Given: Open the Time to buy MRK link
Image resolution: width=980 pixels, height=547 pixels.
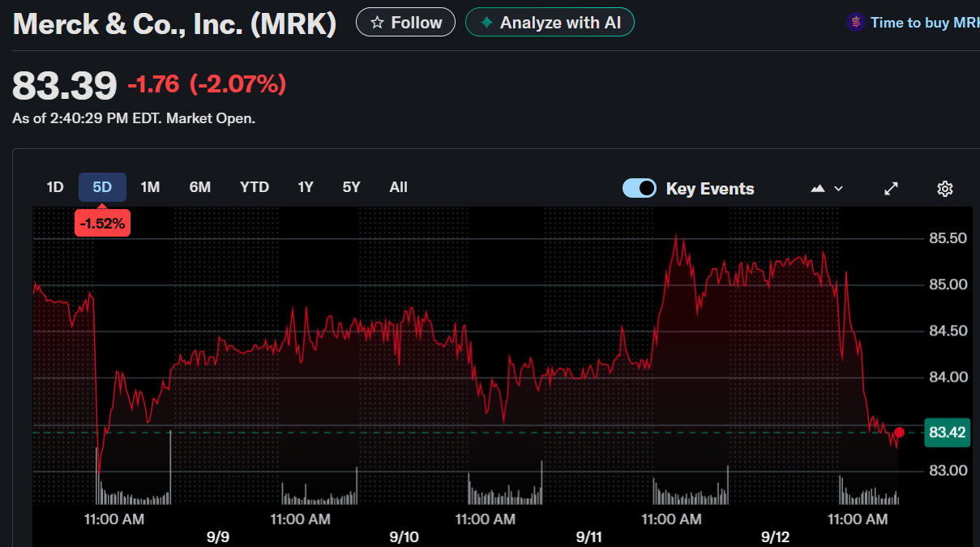Looking at the screenshot, I should 924,23.
